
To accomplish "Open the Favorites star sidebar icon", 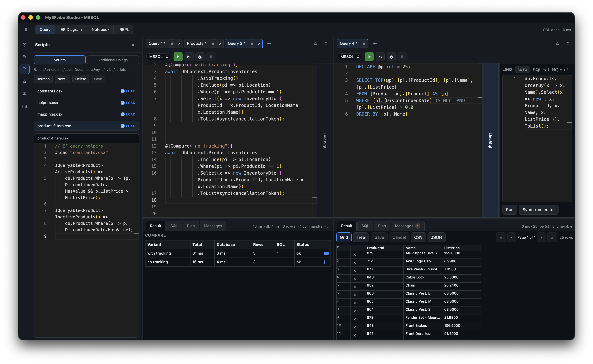I will coord(24,82).
